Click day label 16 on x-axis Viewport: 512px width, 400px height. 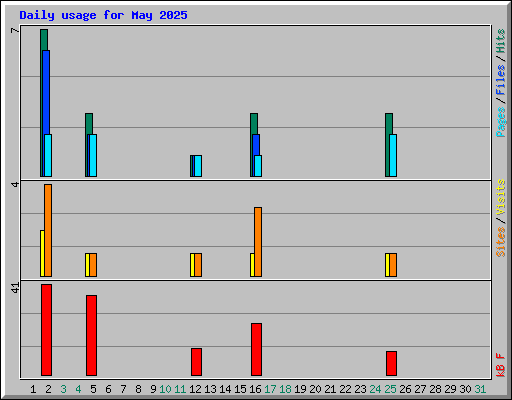point(255,389)
